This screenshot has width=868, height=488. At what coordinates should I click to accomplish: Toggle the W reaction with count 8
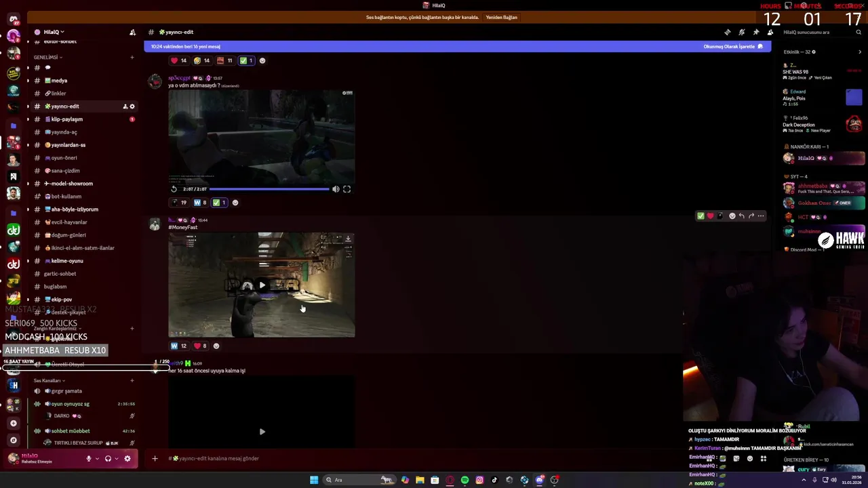point(200,203)
